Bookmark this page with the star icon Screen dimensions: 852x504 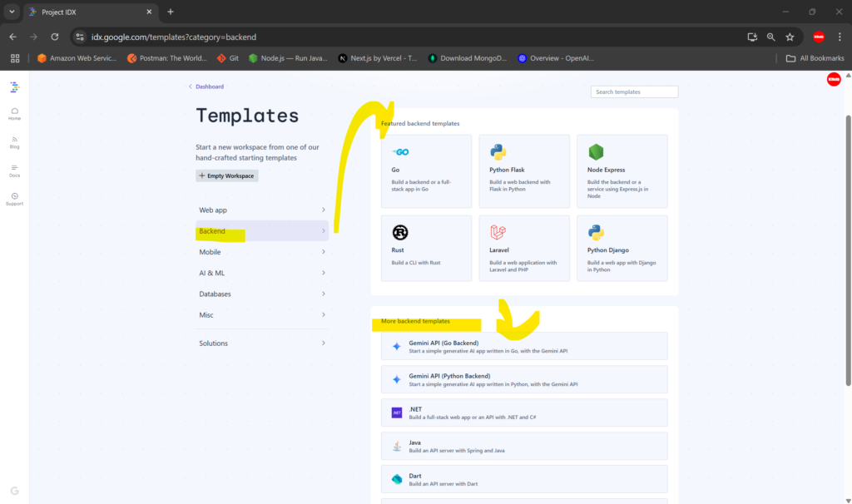click(x=790, y=37)
